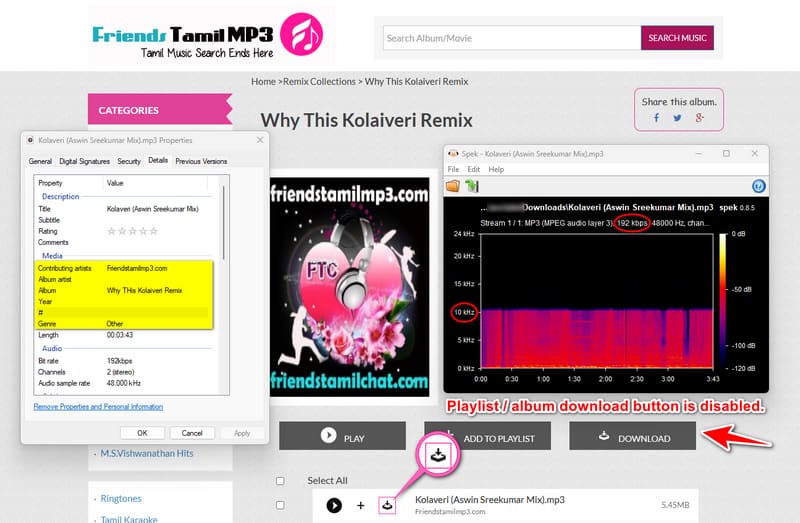This screenshot has width=800, height=523.
Task: Open Spek about info icon
Action: coord(759,186)
